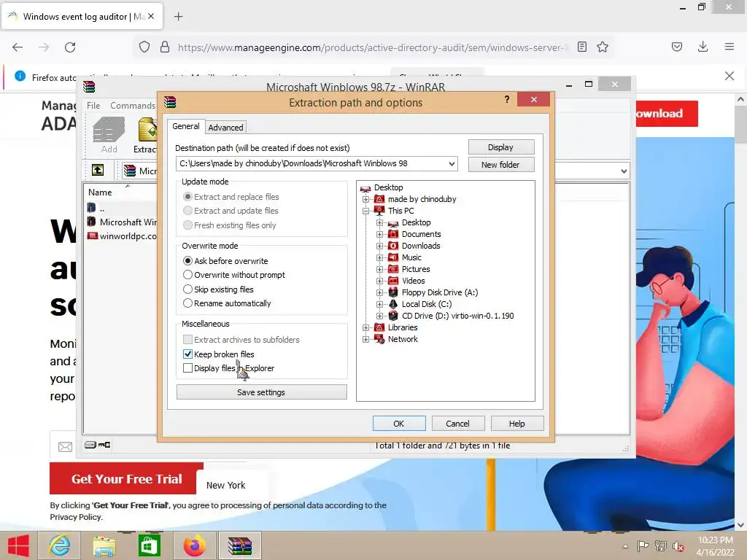The width and height of the screenshot is (747, 560).
Task: Select 'Overwrite without prompt' option
Action: click(x=187, y=275)
